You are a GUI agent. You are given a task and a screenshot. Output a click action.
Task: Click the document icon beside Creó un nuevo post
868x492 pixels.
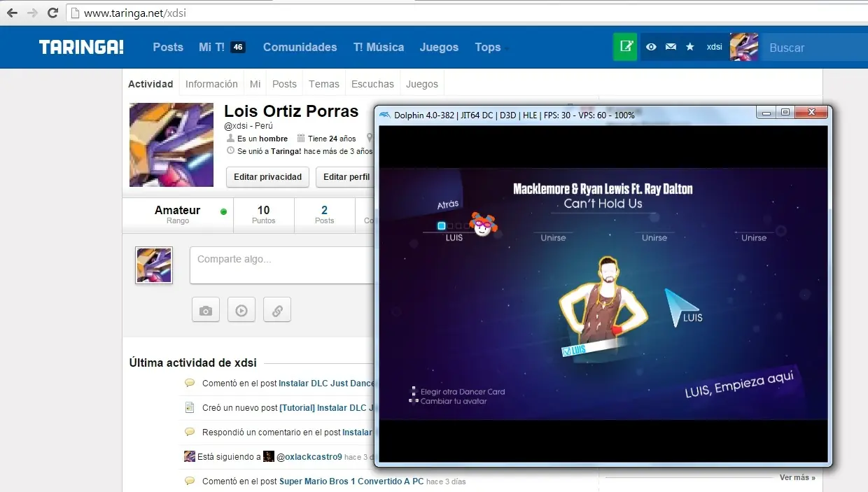click(190, 407)
